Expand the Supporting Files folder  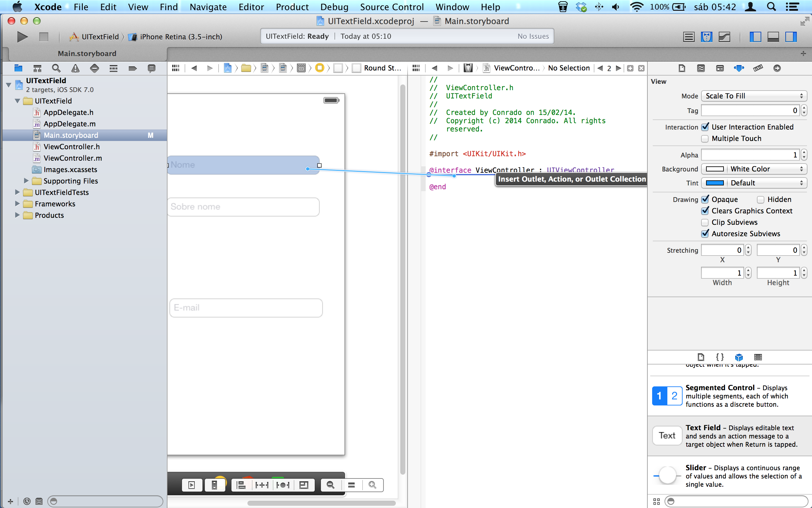tap(26, 181)
